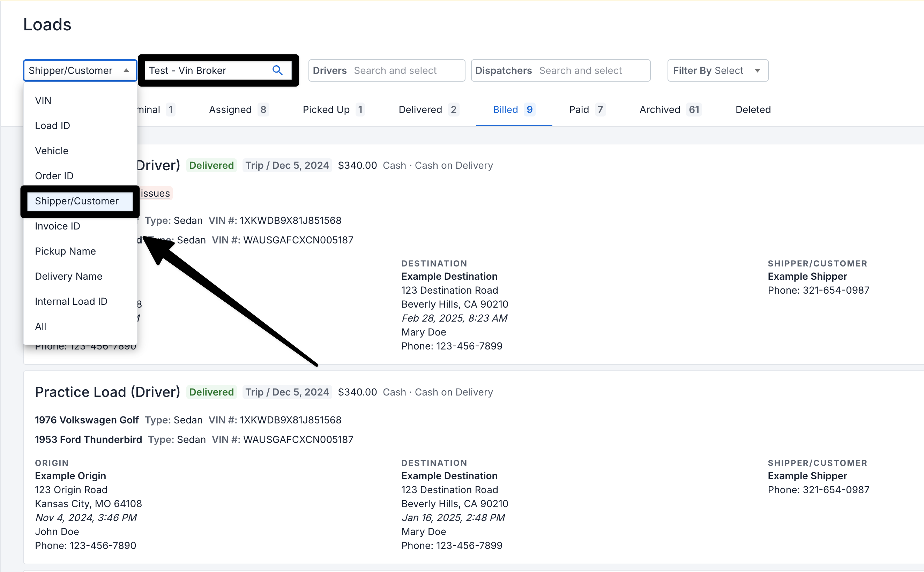
Task: Click Jan 16, 2025, 2:48 PM delivery date
Action: [453, 518]
